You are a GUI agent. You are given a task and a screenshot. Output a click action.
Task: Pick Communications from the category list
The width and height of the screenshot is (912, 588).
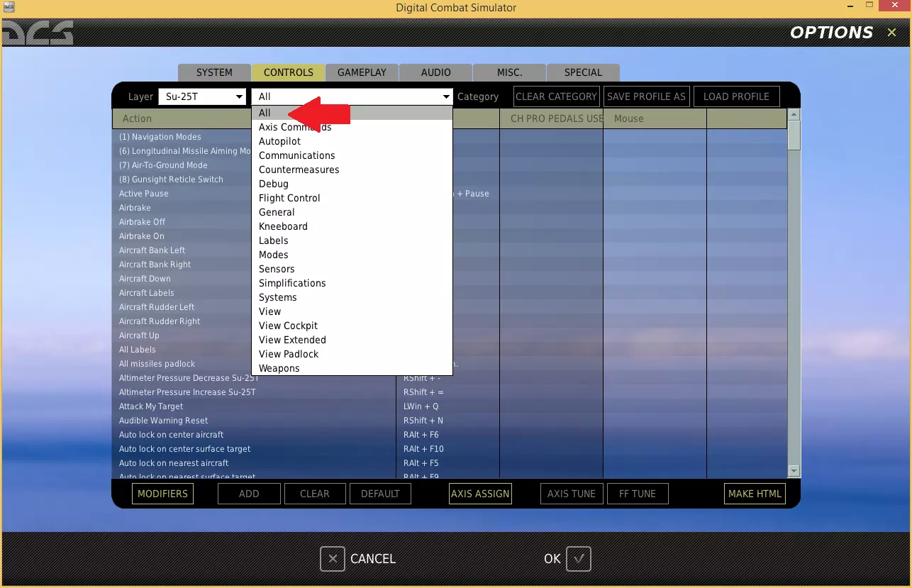click(x=352, y=155)
